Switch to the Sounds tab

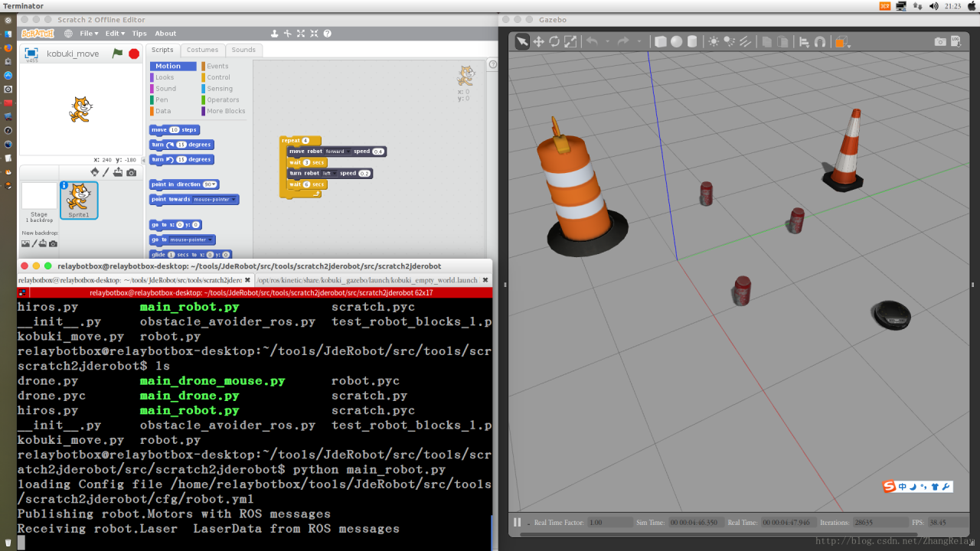point(243,50)
